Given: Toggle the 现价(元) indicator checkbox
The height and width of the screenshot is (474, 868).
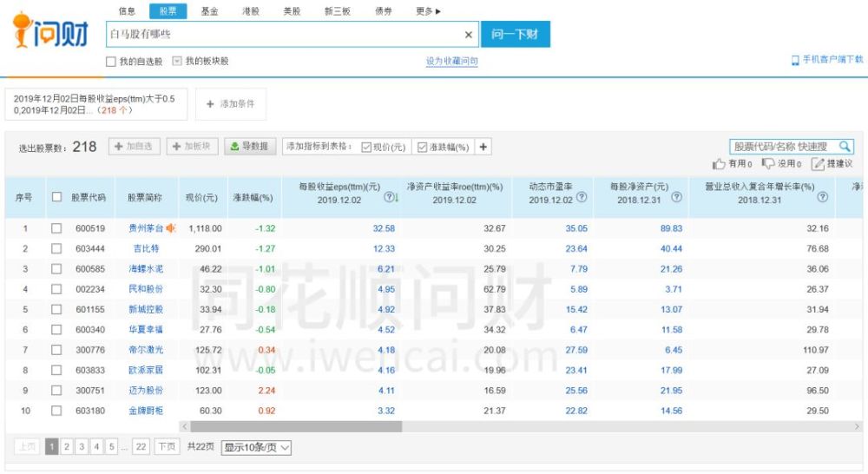Looking at the screenshot, I should tap(366, 148).
